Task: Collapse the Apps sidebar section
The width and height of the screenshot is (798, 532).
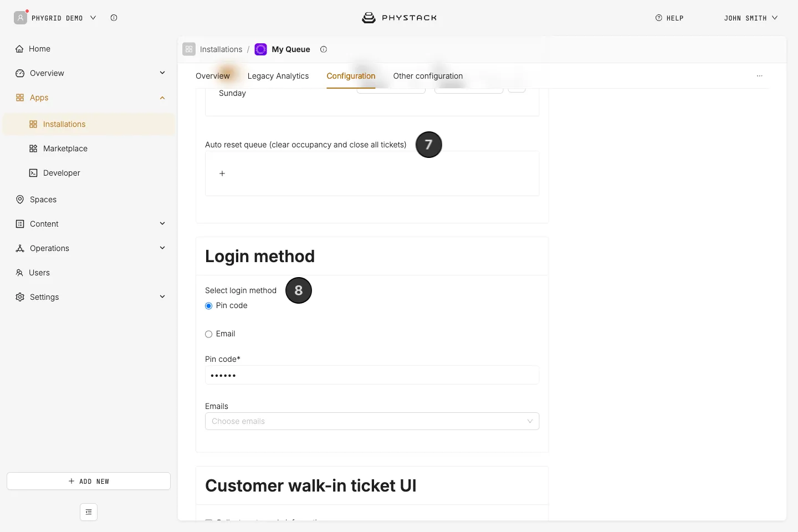Action: [162, 98]
